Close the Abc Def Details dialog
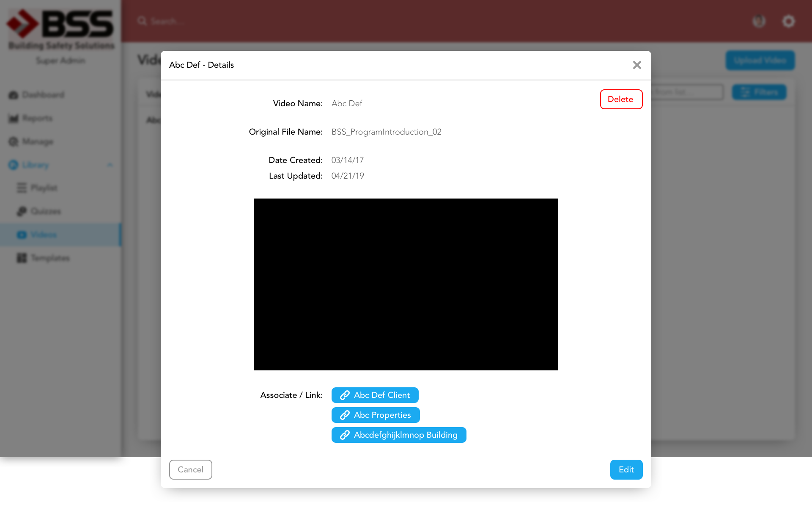Image resolution: width=812 pixels, height=505 pixels. pos(637,65)
